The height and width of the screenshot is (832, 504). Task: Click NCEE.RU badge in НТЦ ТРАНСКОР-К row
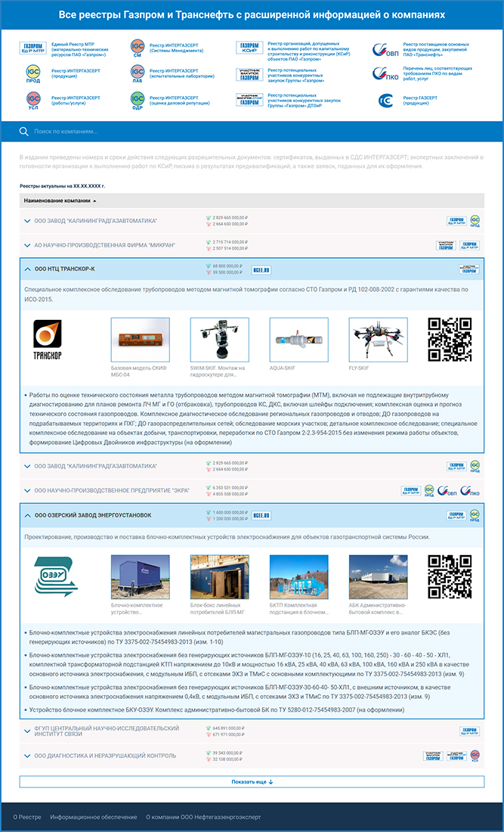[261, 269]
